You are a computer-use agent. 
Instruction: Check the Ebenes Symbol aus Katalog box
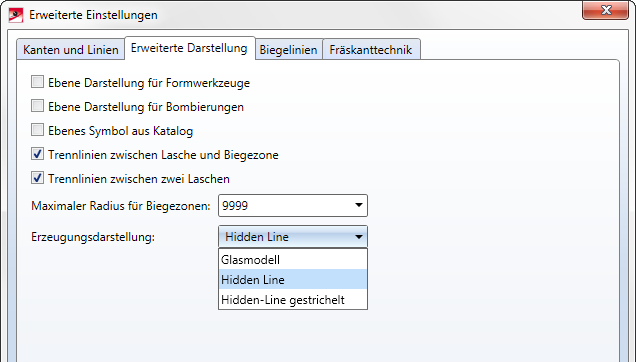(37, 130)
